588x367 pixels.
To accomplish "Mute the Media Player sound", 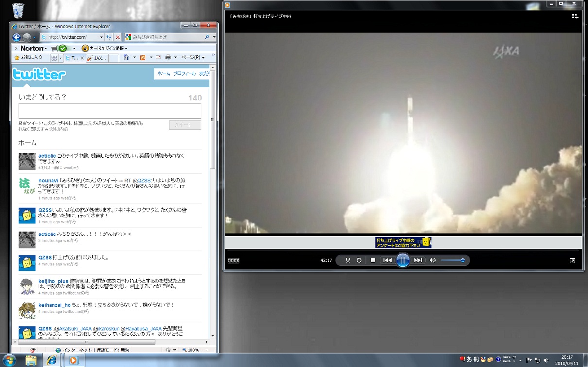I will (432, 260).
